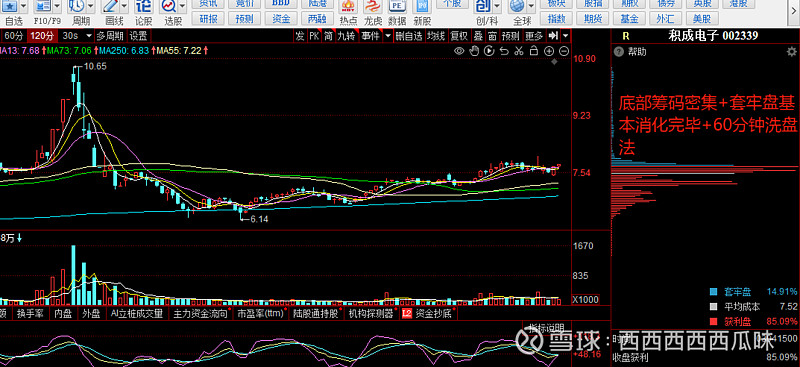Switch to the 60分 period tab

[13, 36]
